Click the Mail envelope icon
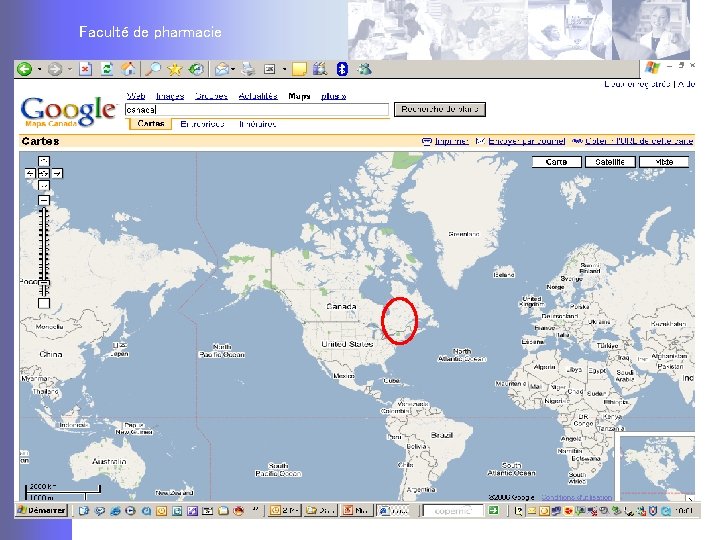The height and width of the screenshot is (540, 720). coord(222,69)
